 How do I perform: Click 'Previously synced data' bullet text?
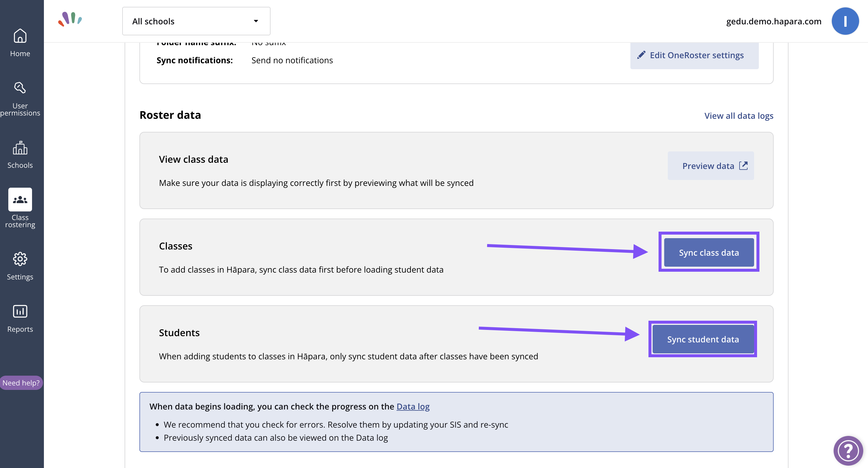(276, 438)
